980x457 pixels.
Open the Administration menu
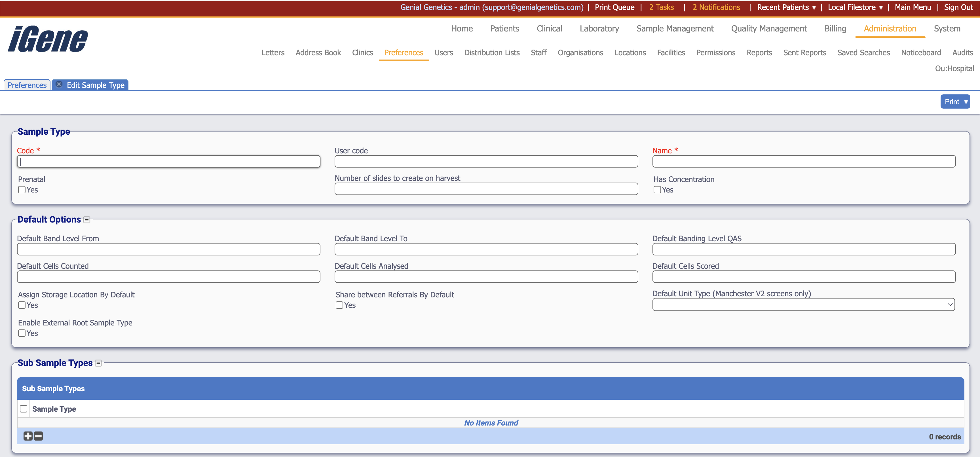(890, 29)
